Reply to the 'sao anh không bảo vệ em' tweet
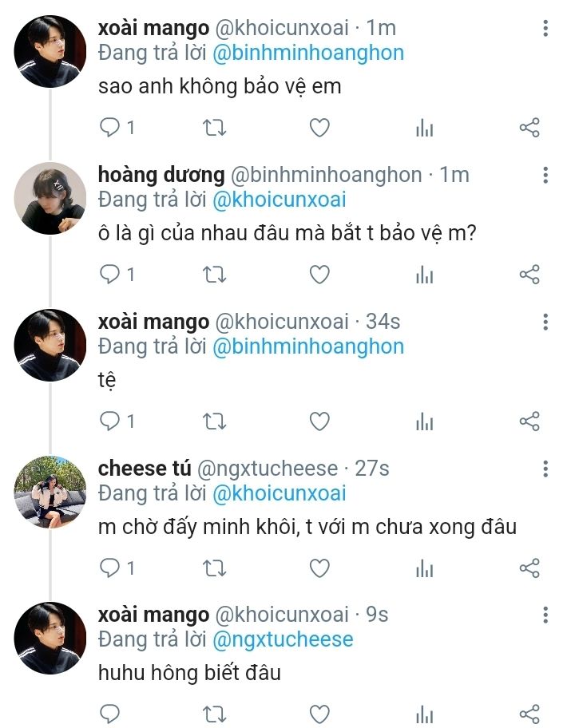The height and width of the screenshot is (728, 575). point(109,128)
